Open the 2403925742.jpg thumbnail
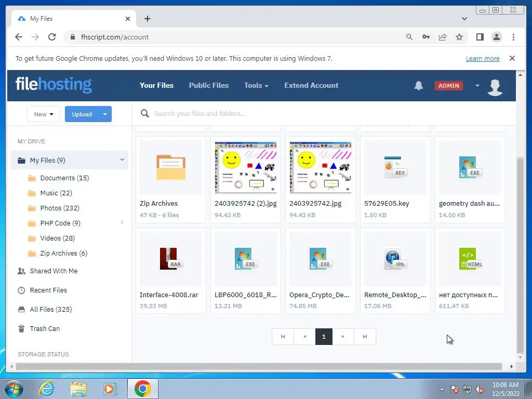 (320, 167)
